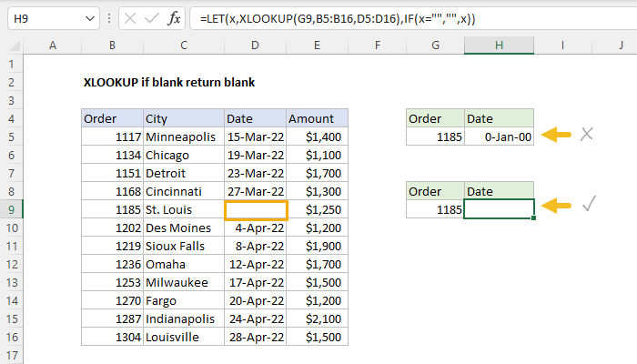This screenshot has width=637, height=364.
Task: Click the Minneapolis city cell
Action: click(x=183, y=136)
